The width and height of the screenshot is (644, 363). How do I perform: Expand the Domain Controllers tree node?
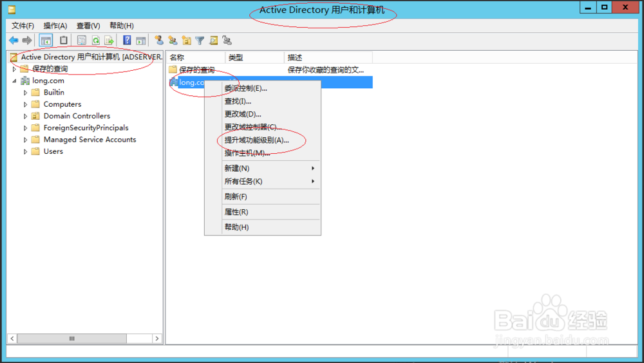click(26, 116)
